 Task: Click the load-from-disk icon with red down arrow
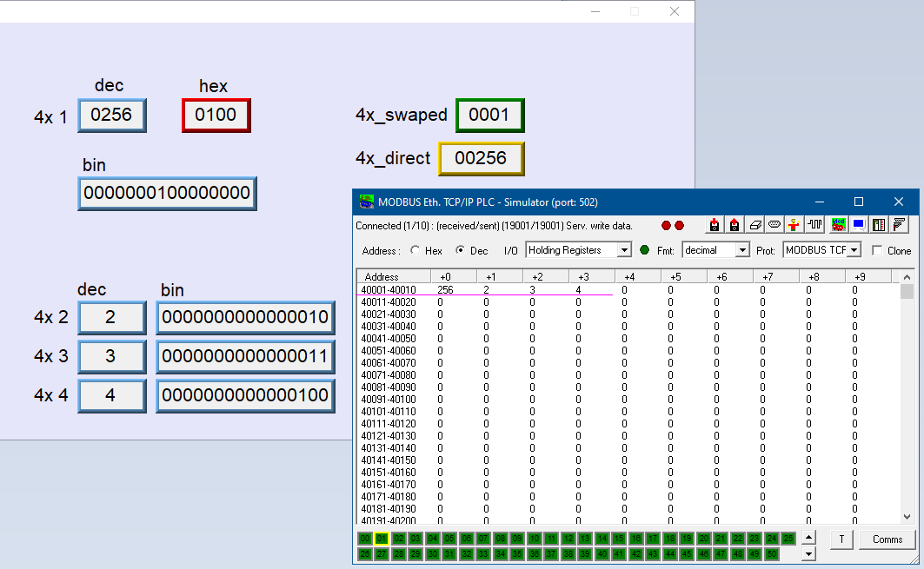coord(715,225)
